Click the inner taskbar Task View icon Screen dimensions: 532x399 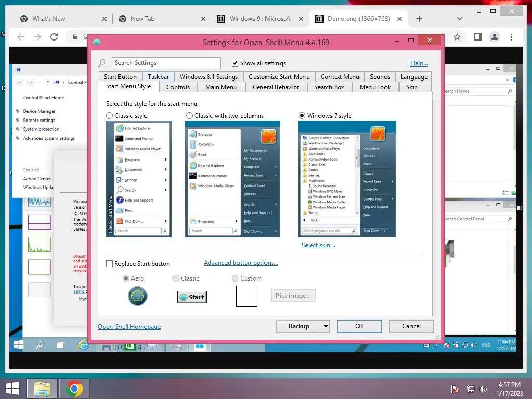tap(61, 345)
